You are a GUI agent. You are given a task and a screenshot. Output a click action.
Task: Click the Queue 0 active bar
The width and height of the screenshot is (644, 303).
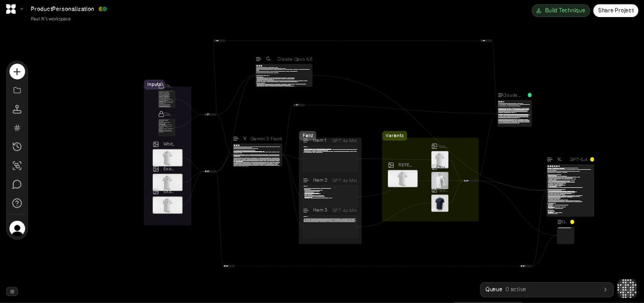tap(547, 289)
